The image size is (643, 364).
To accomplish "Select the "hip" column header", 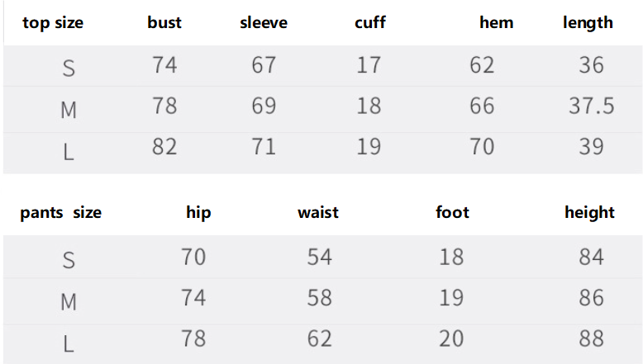I will [x=198, y=213].
